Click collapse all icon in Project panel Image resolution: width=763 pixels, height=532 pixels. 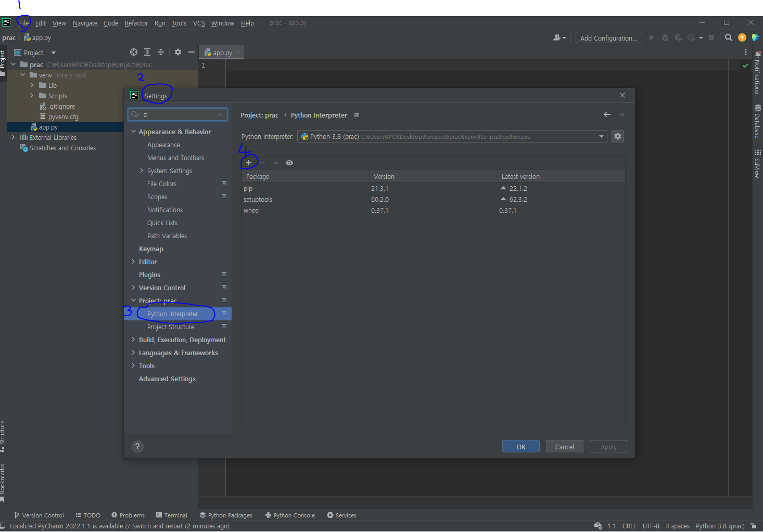tap(161, 52)
